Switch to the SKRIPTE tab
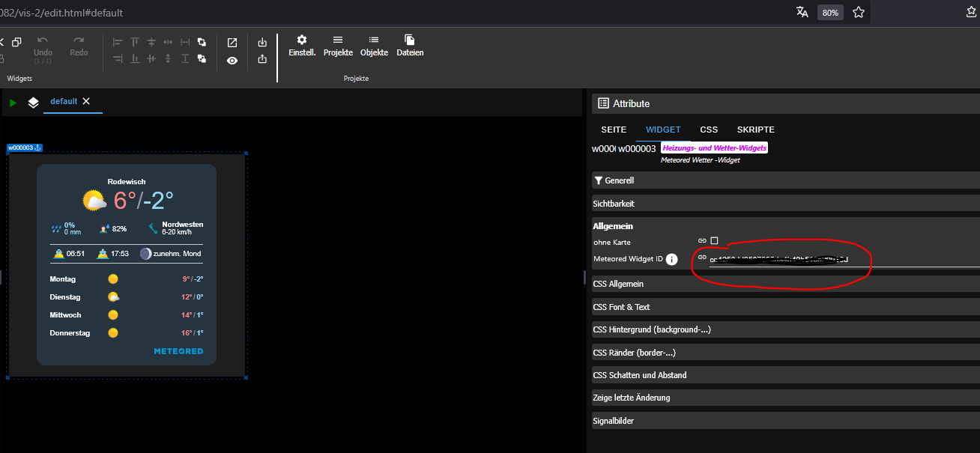 click(755, 130)
